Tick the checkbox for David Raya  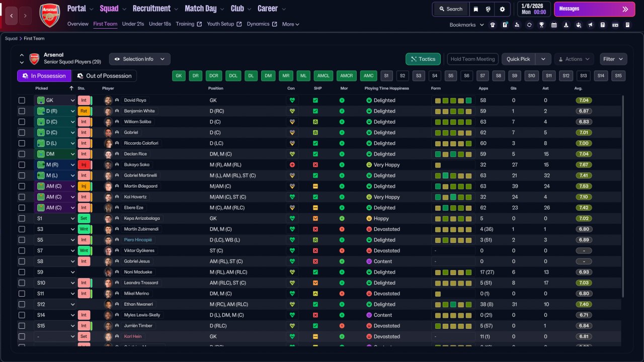(22, 101)
